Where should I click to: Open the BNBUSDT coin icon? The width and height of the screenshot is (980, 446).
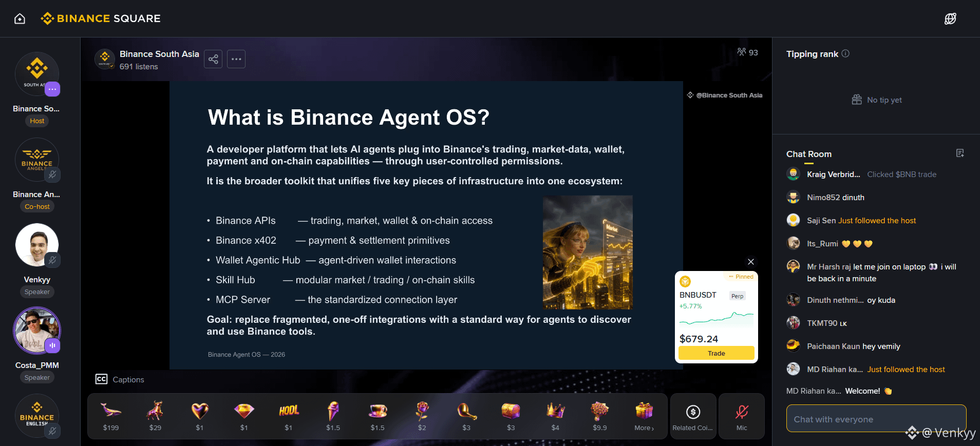tap(685, 281)
